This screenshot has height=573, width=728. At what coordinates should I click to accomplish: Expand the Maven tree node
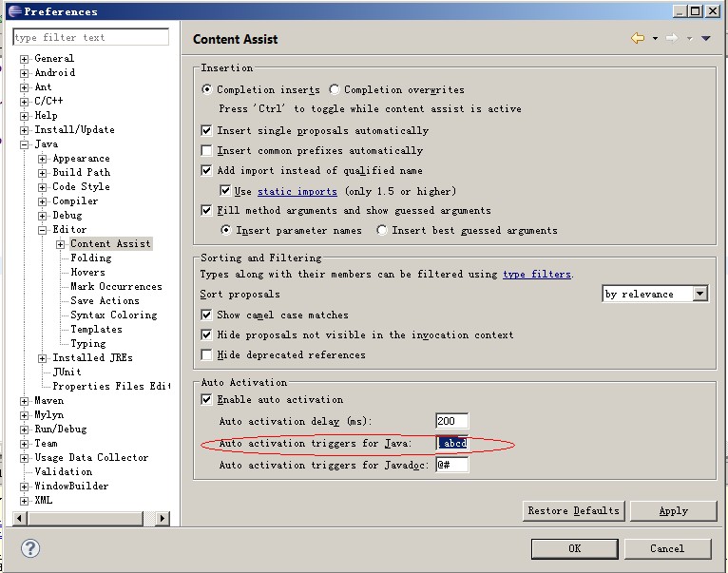[24, 401]
